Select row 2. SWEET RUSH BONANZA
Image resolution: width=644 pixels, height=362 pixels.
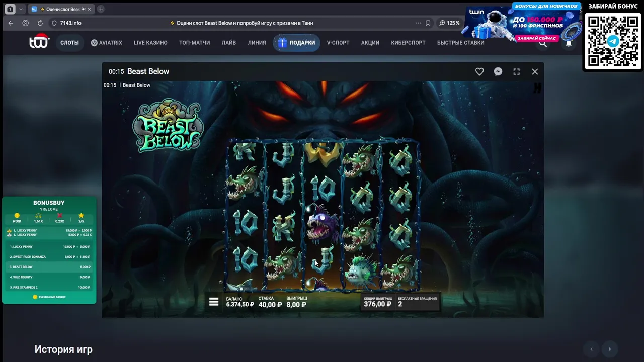(x=49, y=257)
